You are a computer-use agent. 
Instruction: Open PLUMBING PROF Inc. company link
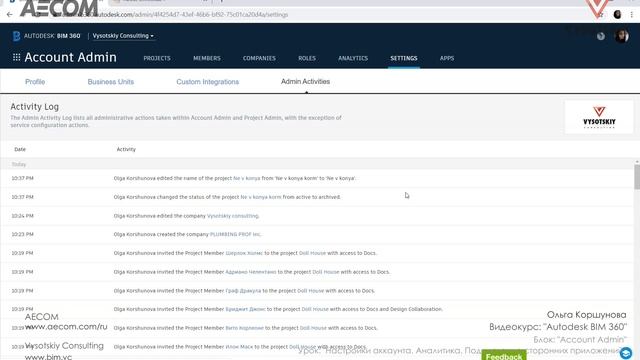pos(235,235)
